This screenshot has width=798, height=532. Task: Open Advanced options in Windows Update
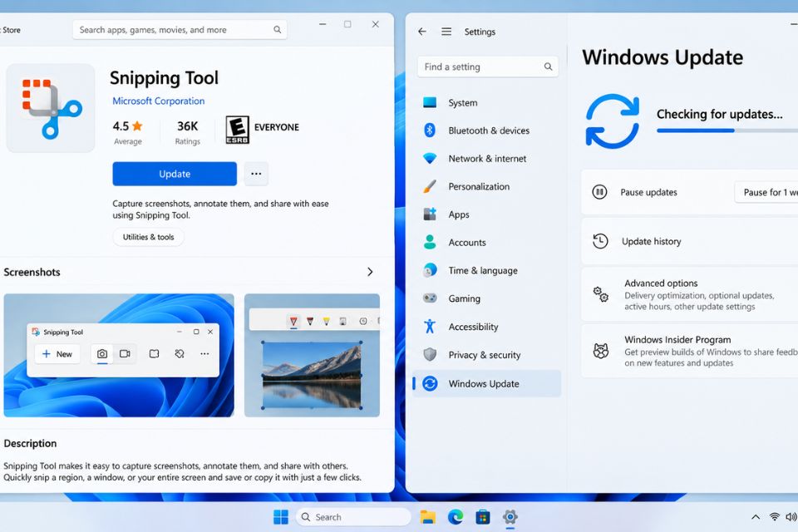690,294
